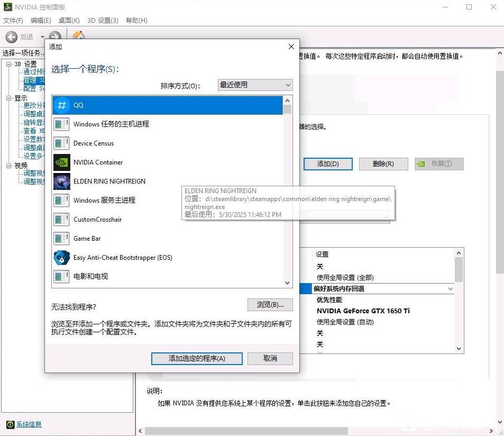This screenshot has width=504, height=436.
Task: Click 使用全局设置 (自动) setting row
Action: (x=345, y=322)
